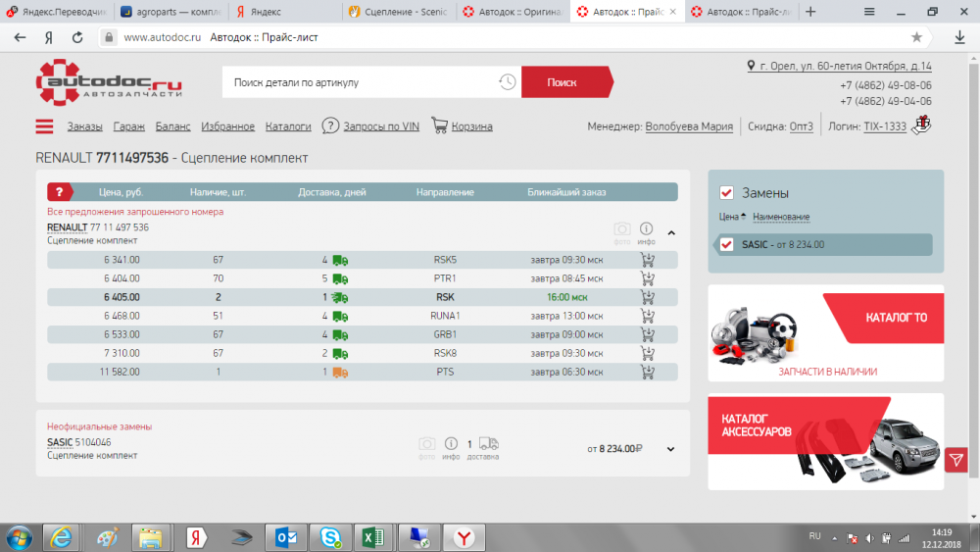Open the Гараж menu item

pos(128,126)
